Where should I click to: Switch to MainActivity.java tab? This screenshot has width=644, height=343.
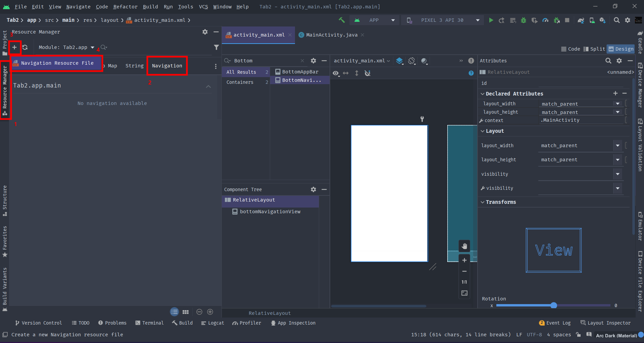click(x=332, y=35)
